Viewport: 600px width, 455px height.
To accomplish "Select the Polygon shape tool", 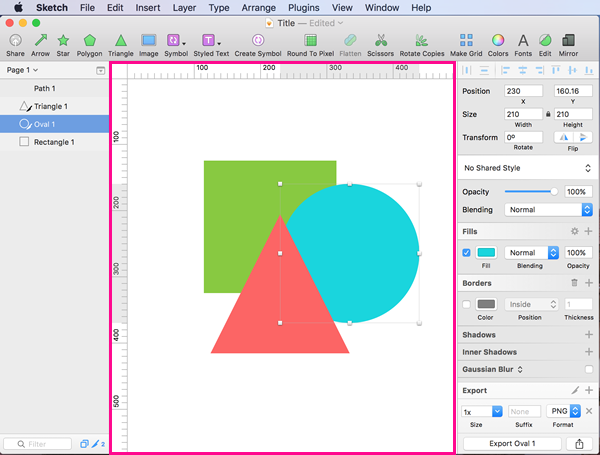I will tap(90, 41).
